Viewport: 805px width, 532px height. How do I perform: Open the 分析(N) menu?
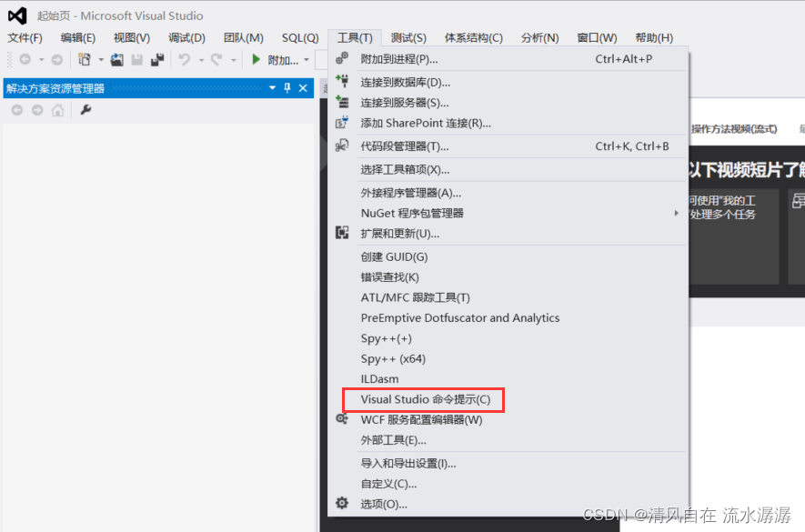[539, 38]
